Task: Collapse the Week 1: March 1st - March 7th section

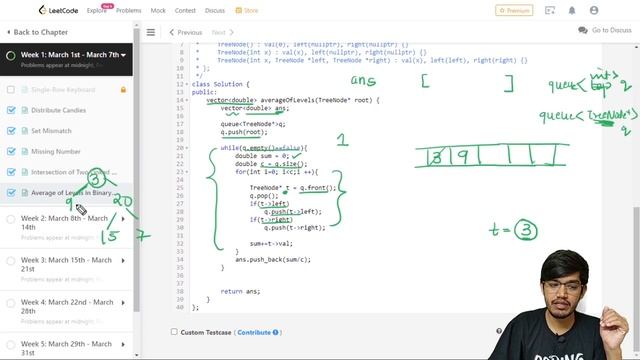Action: (x=124, y=55)
